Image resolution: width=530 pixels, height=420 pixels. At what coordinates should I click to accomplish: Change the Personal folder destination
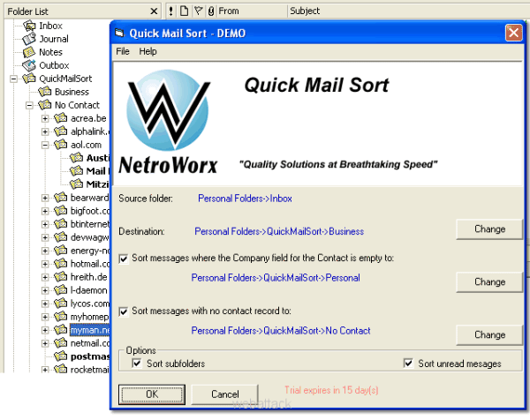click(x=489, y=282)
